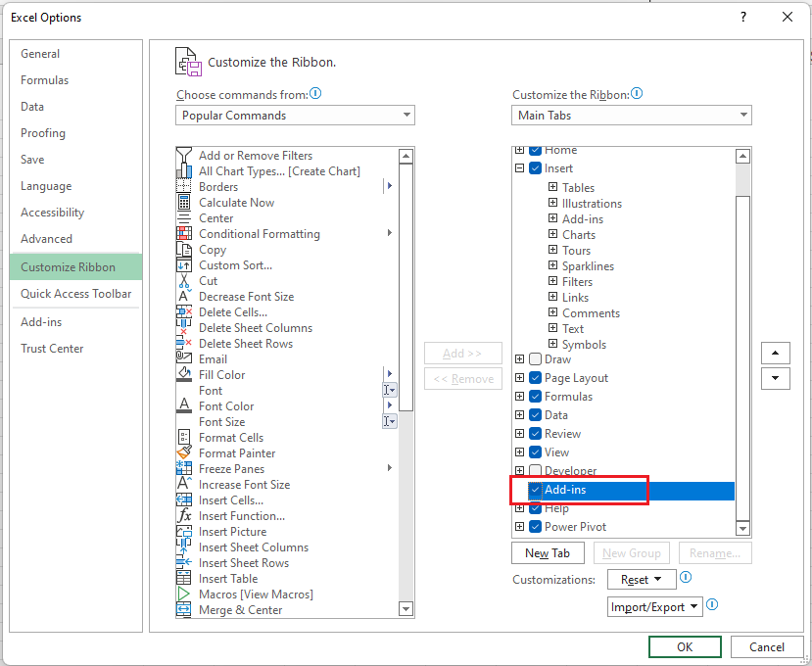Viewport: 812px width, 666px height.
Task: Select the Delete Cells icon
Action: point(184,311)
